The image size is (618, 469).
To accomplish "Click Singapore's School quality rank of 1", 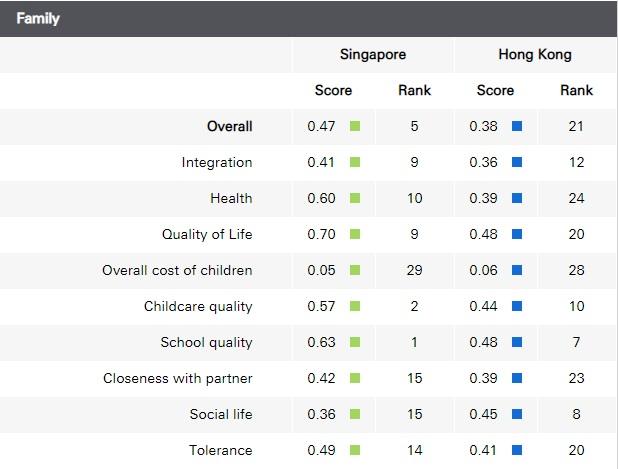I will point(414,343).
